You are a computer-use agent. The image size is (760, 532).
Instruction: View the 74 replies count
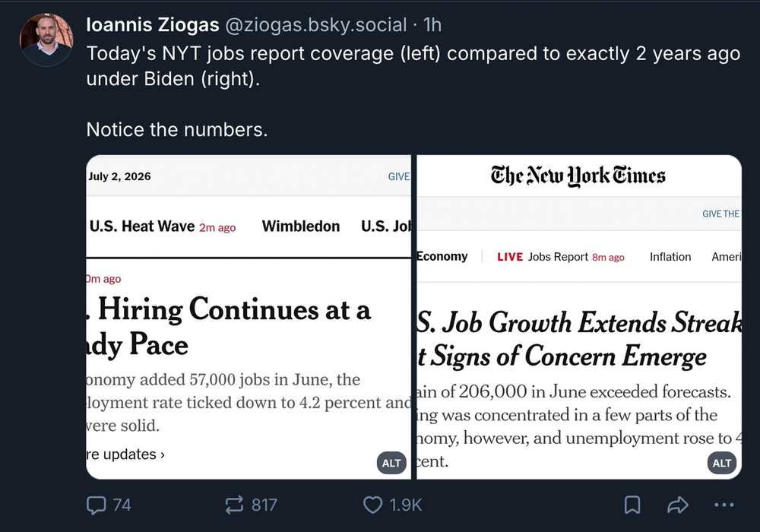(122, 505)
